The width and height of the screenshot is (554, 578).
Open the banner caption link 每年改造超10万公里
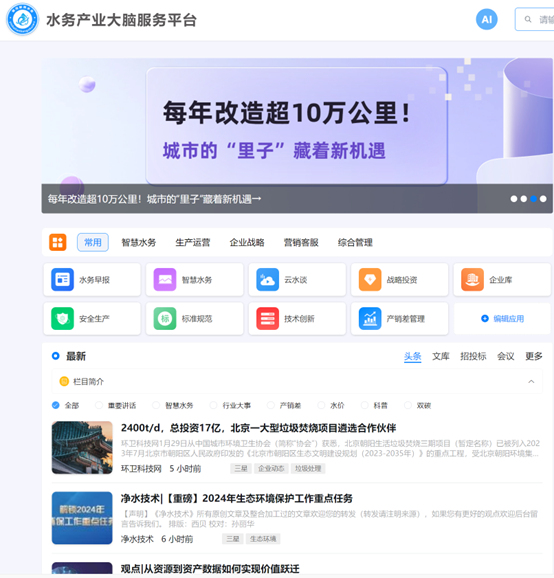coord(154,199)
